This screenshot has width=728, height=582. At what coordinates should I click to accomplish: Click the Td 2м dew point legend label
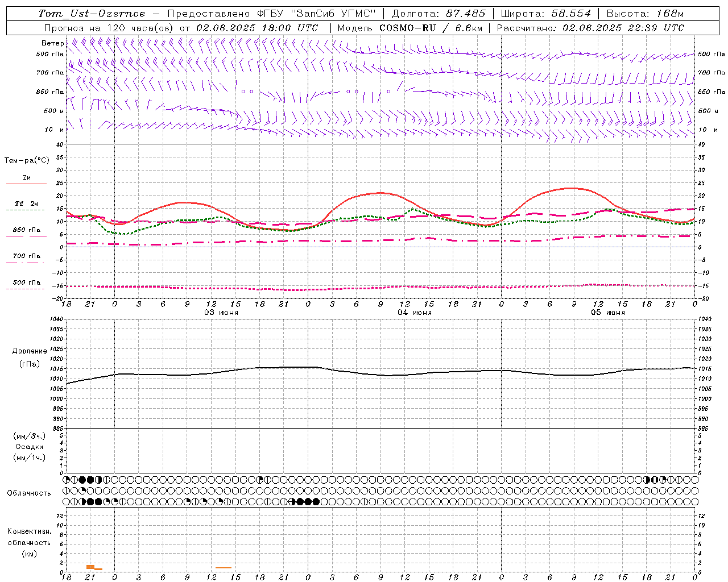27,203
